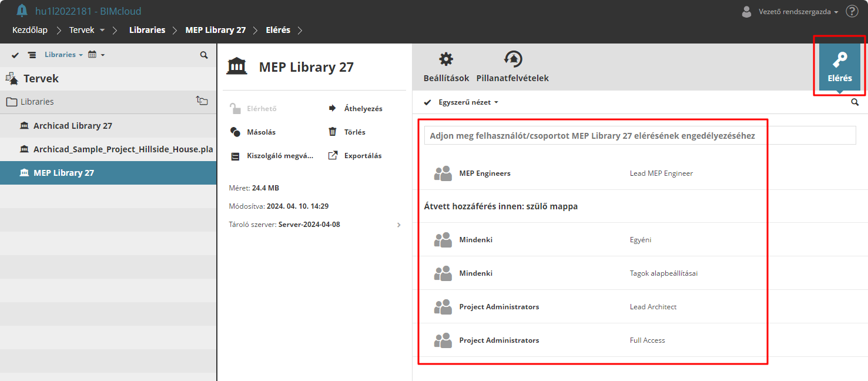This screenshot has width=868, height=381.
Task: Click the Exportálás export icon
Action: (333, 156)
